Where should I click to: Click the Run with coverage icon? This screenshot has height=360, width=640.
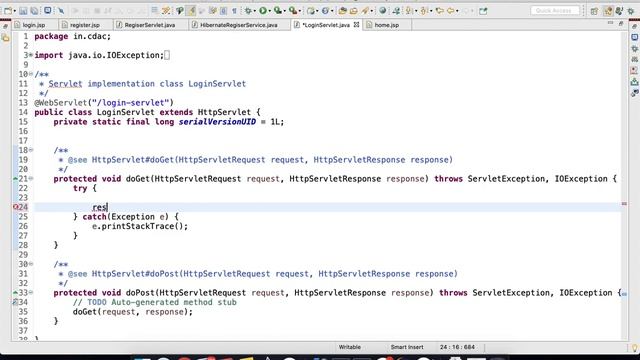coord(278,11)
